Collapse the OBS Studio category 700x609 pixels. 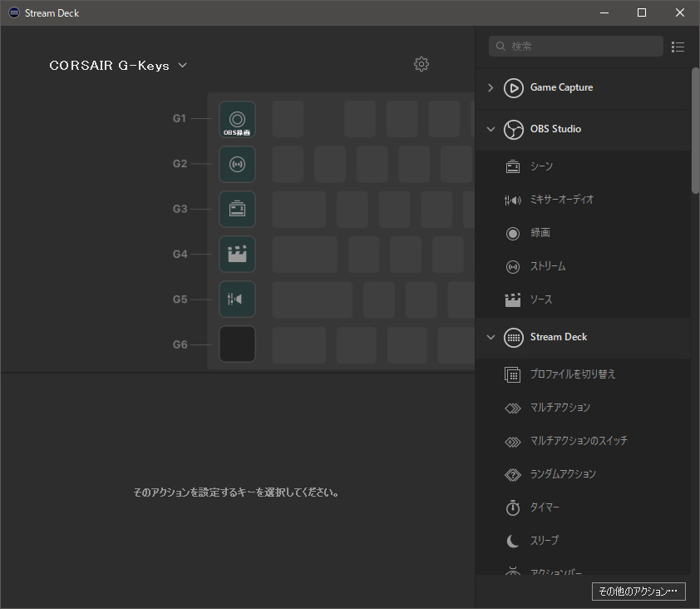[x=490, y=129]
